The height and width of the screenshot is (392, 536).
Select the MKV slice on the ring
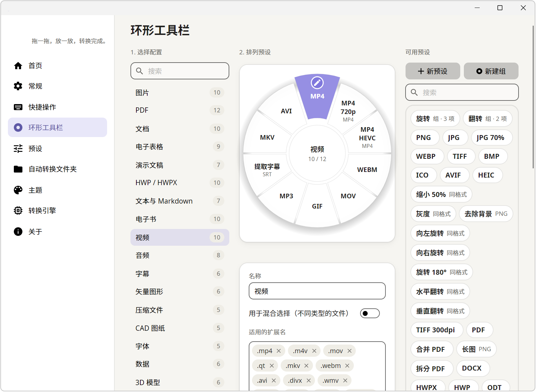267,137
